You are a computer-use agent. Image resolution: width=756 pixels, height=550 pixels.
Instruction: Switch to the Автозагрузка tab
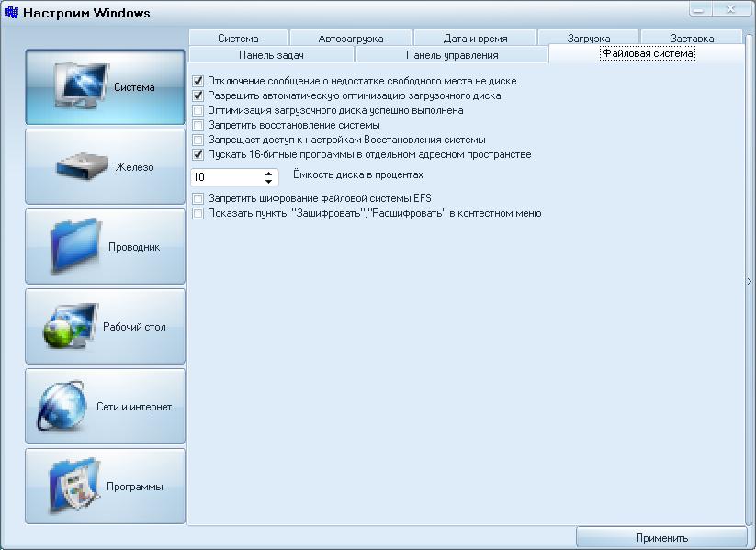(351, 38)
